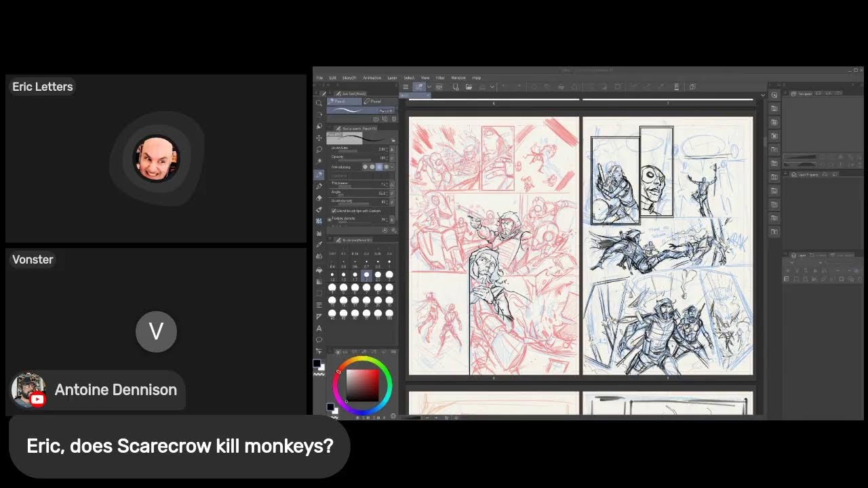The height and width of the screenshot is (488, 868).
Task: Delete sub tool with trash icon
Action: (x=394, y=119)
